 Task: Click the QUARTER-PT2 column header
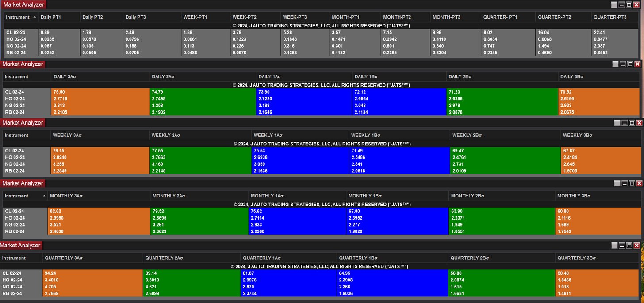(564, 17)
